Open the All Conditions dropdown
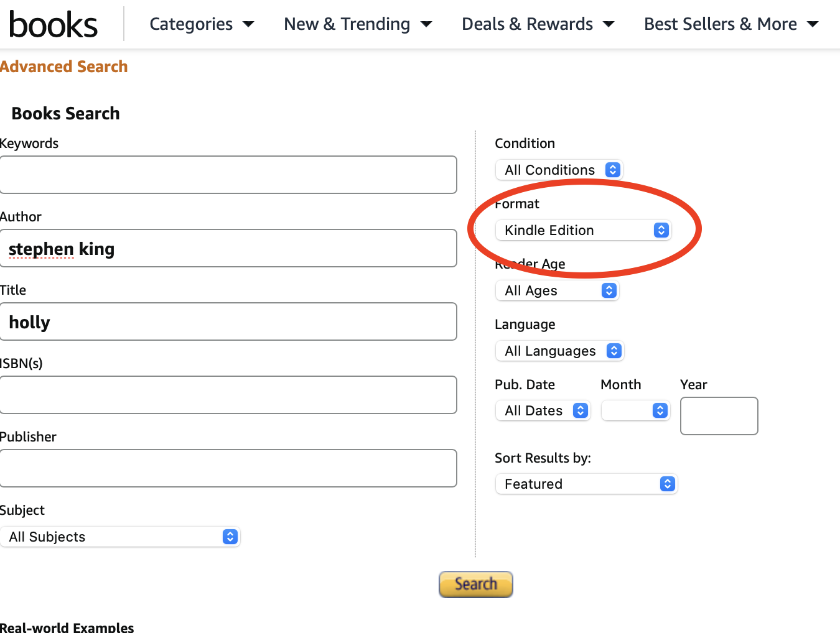The width and height of the screenshot is (840, 633). (x=559, y=170)
